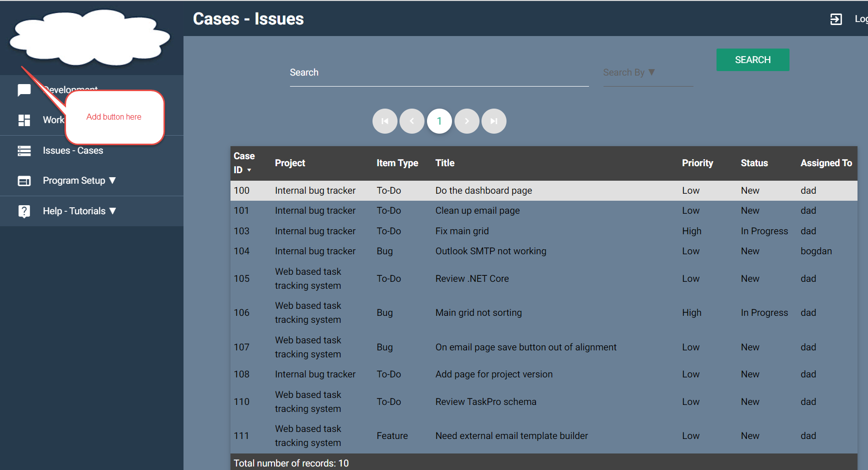Click the Development chat bubble icon
The image size is (868, 470).
point(24,90)
